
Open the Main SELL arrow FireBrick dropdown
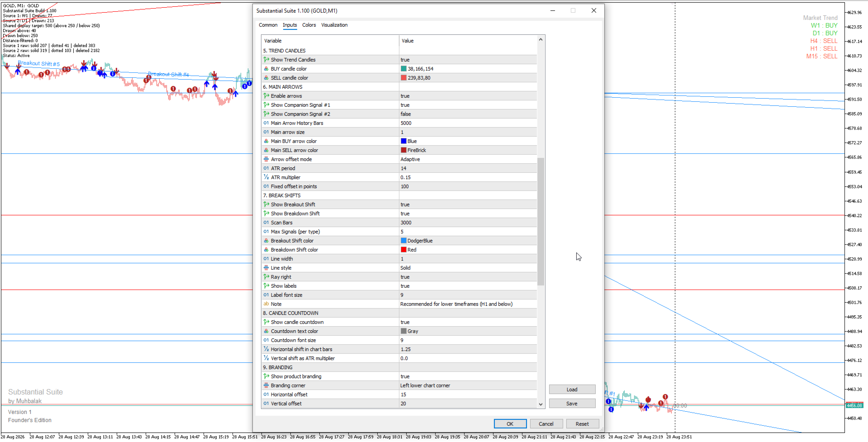pyautogui.click(x=468, y=150)
